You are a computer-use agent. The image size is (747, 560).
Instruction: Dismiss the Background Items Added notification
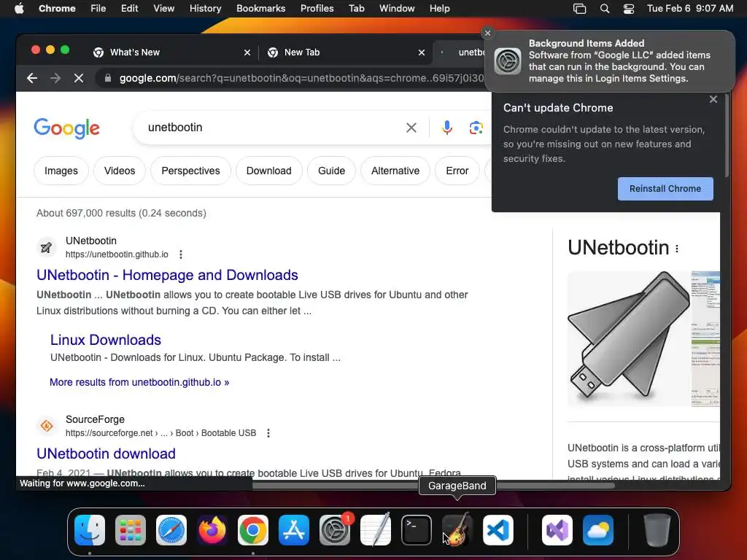tap(487, 33)
